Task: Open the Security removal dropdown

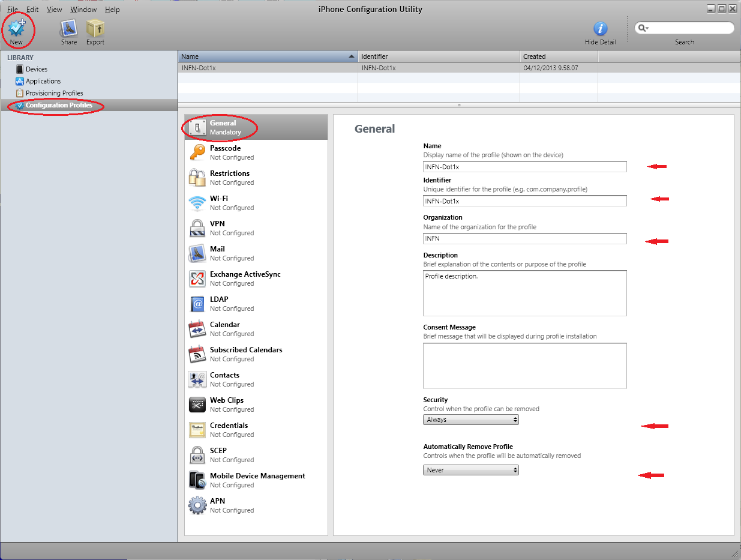Action: coord(471,420)
